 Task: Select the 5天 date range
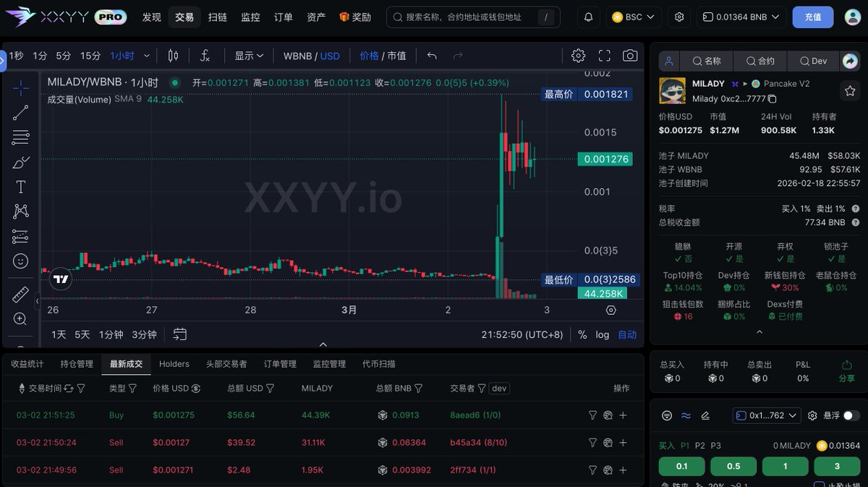pos(82,334)
